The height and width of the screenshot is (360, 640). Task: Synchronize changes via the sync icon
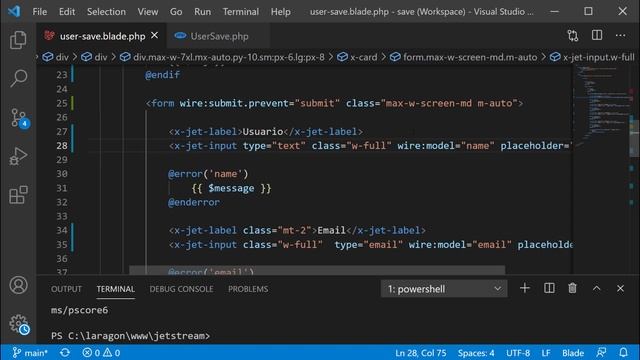pos(64,353)
